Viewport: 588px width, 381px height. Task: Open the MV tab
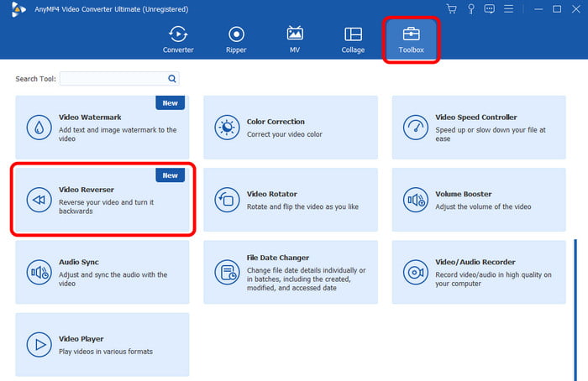[x=295, y=39]
